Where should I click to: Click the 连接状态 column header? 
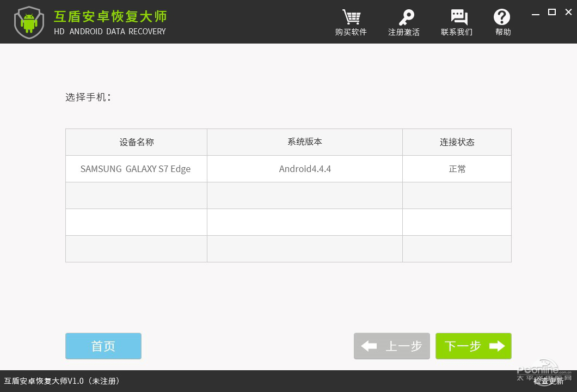coord(457,142)
